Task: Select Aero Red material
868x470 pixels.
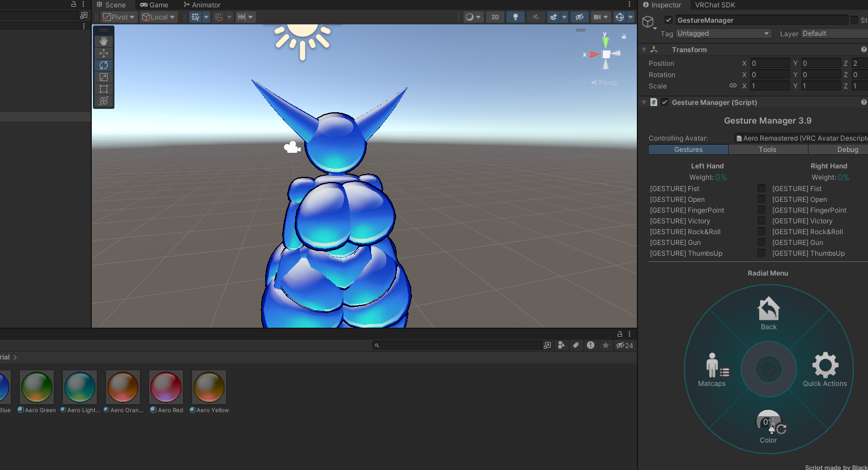Action: pos(166,391)
